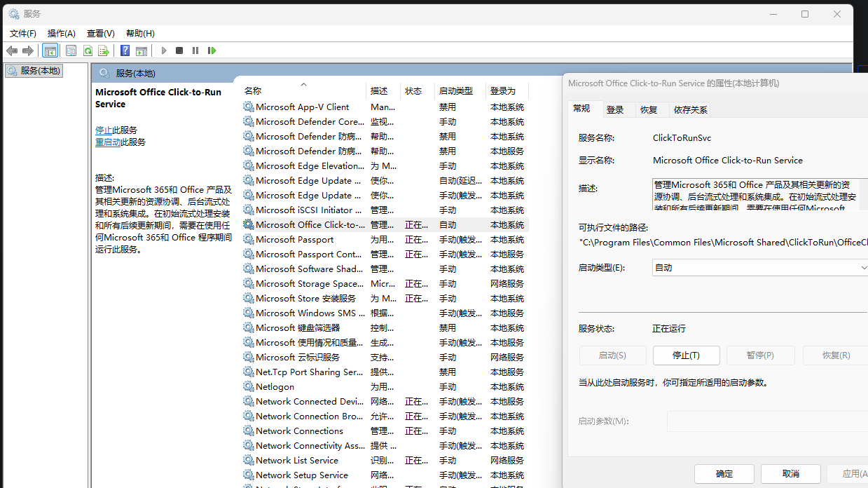Click gear icon of Network List Service
868x488 pixels.
(x=249, y=460)
